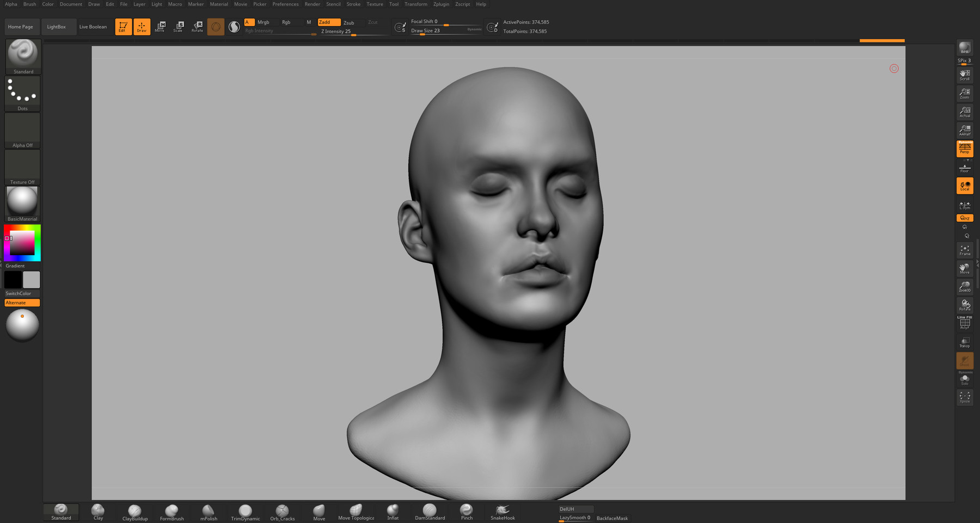Disable the Local pivot toggle on right shelf

coord(964,185)
